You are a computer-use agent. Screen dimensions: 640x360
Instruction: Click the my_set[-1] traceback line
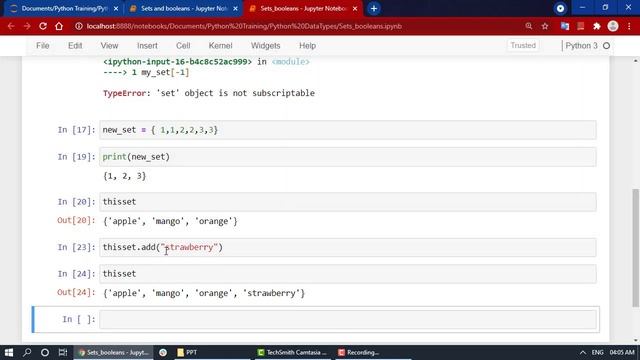146,72
